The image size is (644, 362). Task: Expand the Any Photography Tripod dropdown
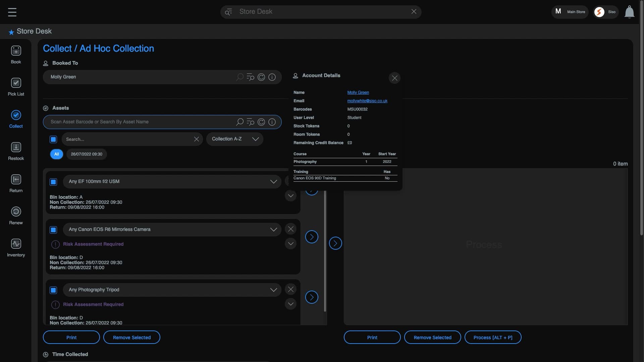(x=273, y=290)
